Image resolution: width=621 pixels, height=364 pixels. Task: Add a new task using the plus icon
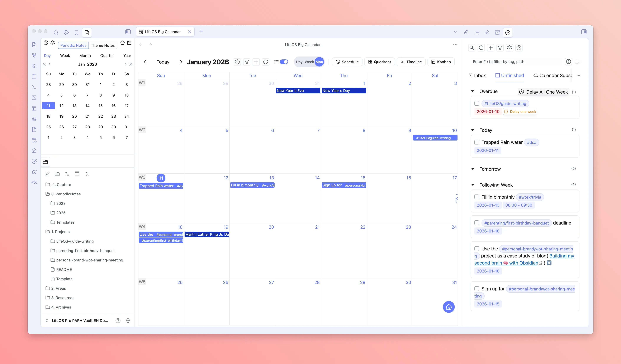click(490, 48)
